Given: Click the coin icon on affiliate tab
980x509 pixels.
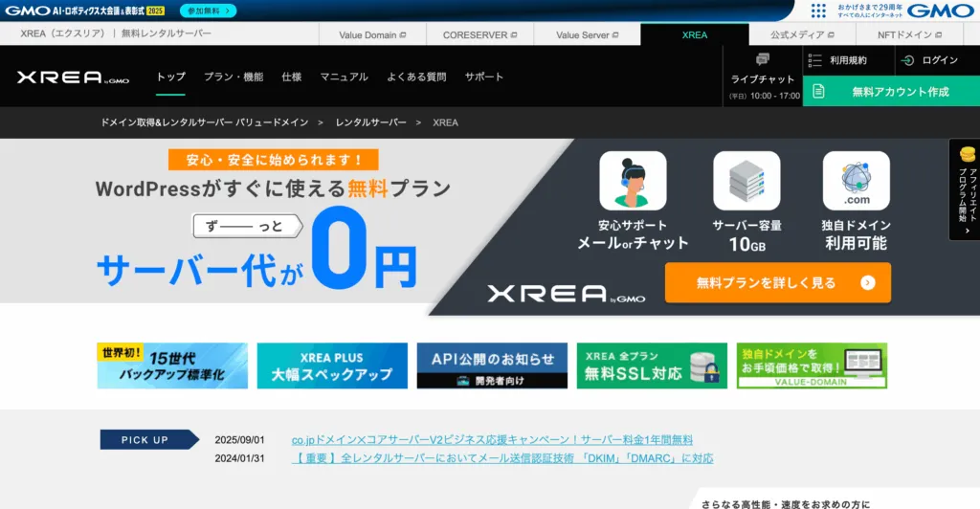Looking at the screenshot, I should pyautogui.click(x=967, y=154).
